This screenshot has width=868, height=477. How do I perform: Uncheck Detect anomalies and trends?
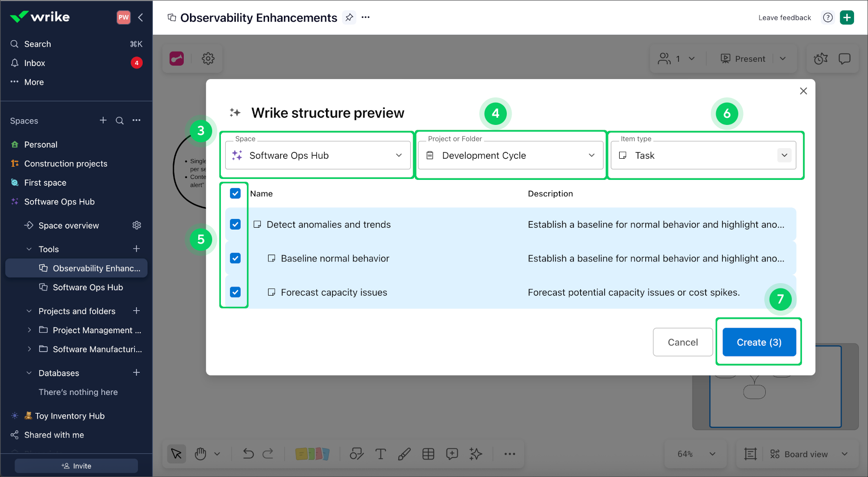pos(235,224)
